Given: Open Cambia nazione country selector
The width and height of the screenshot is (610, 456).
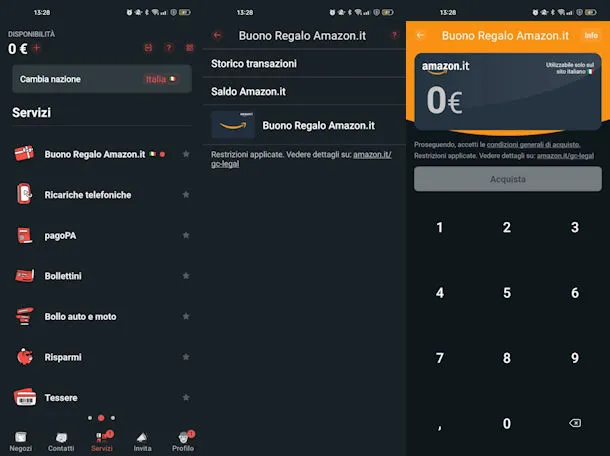Looking at the screenshot, I should [102, 79].
